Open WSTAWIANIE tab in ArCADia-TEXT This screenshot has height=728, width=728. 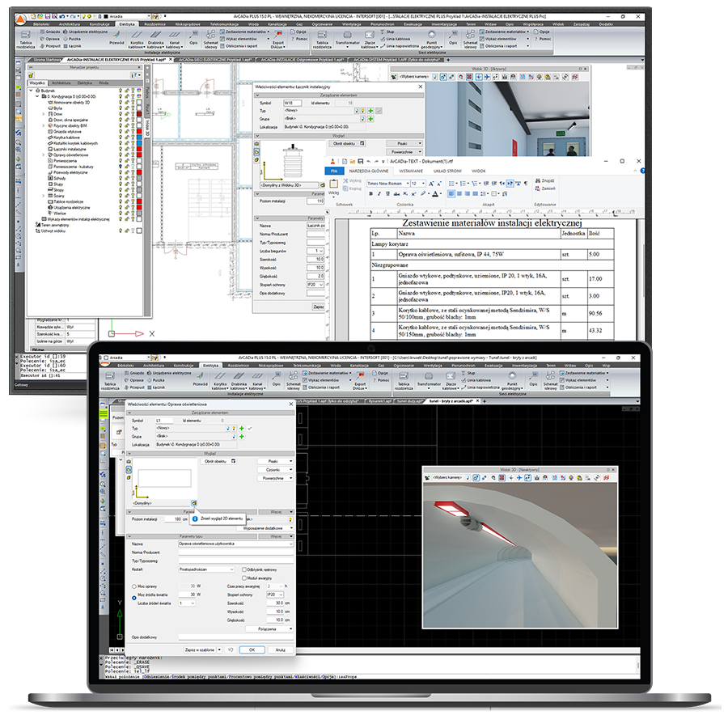pos(411,171)
